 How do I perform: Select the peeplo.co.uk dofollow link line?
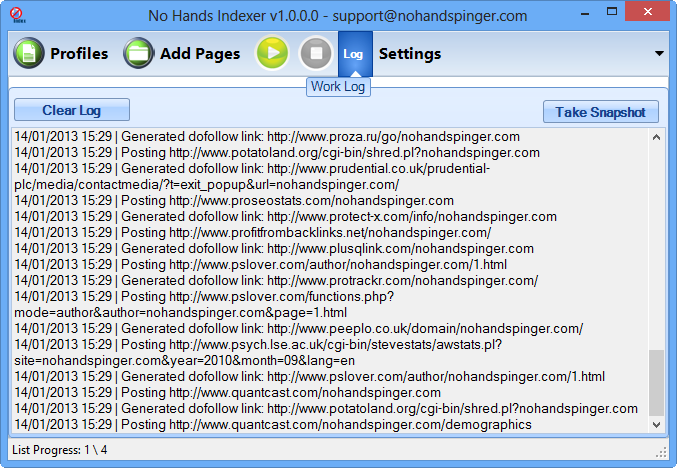point(298,328)
